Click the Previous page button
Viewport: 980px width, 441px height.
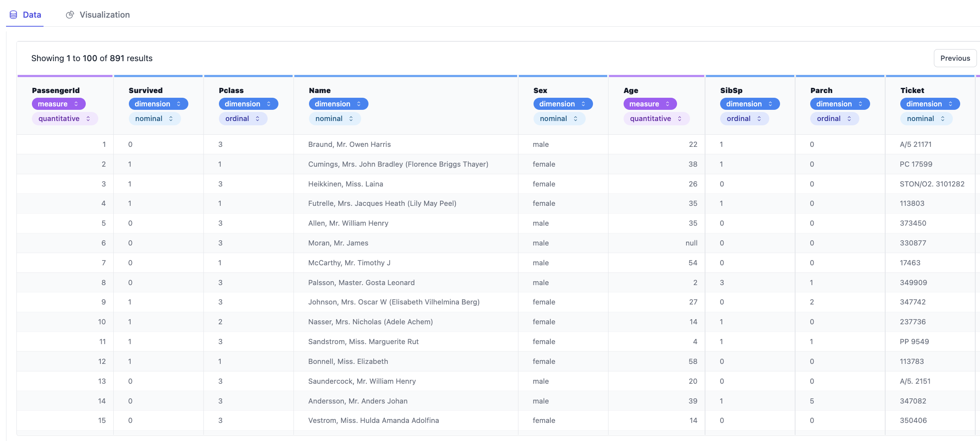pos(955,58)
